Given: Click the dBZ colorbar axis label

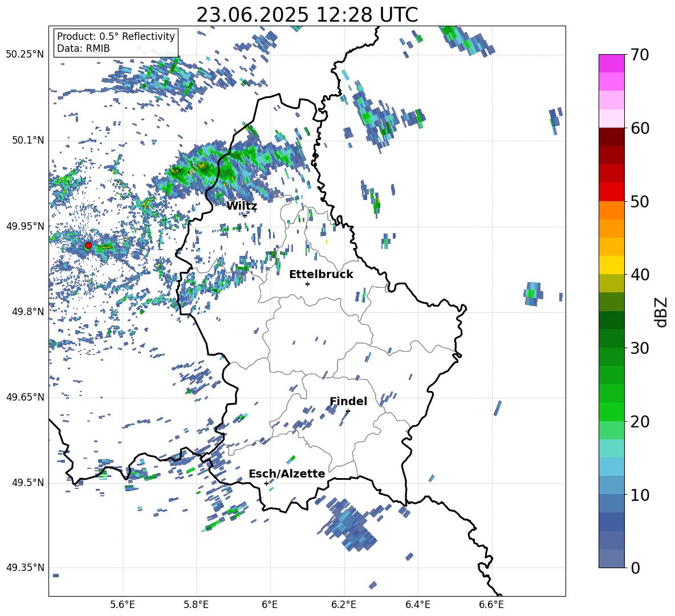Looking at the screenshot, I should [662, 312].
